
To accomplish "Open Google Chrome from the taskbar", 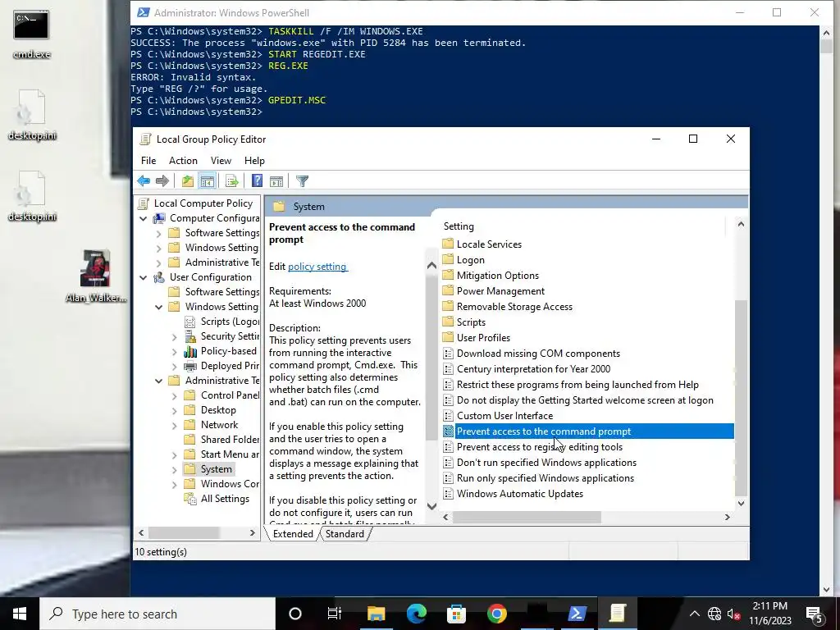I will [496, 614].
